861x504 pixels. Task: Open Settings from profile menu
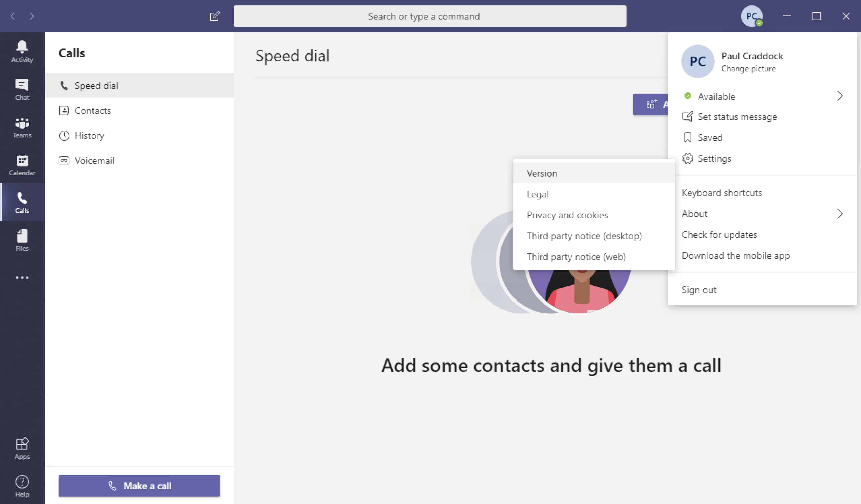[763, 159]
